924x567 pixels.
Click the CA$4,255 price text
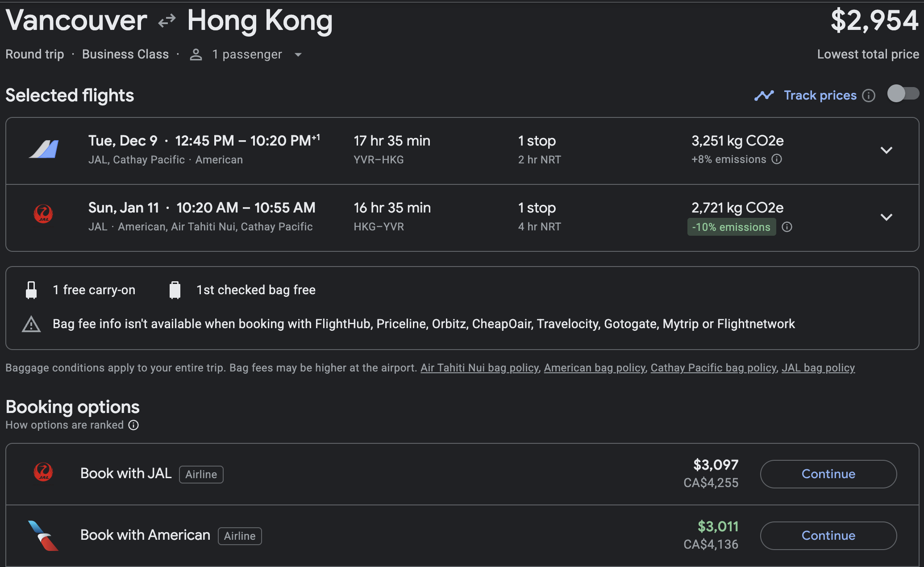click(x=711, y=483)
